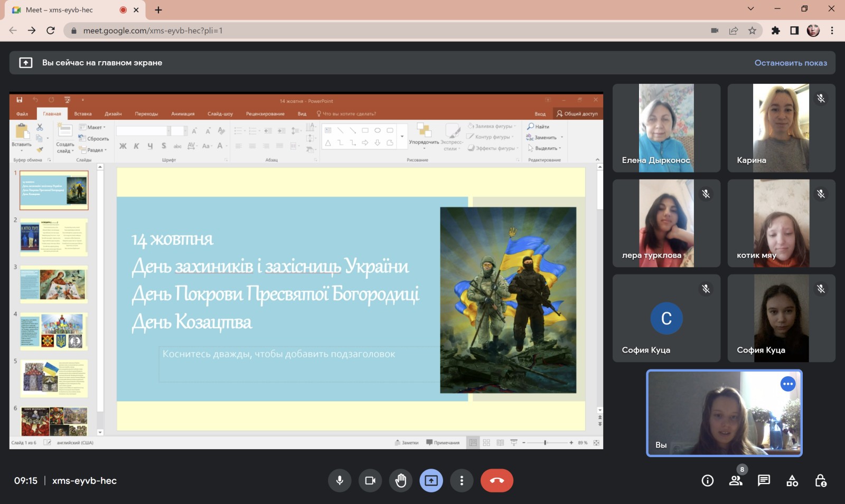Open chat with everyone
Screen dimensions: 845x504
[764, 480]
